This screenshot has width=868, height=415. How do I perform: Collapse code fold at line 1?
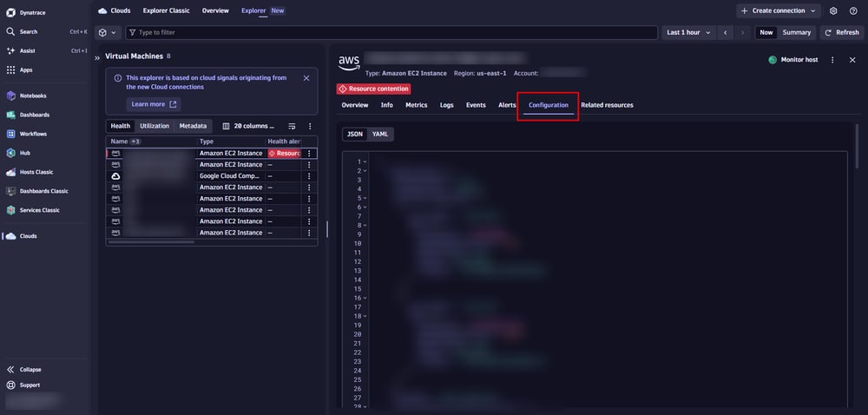point(365,162)
